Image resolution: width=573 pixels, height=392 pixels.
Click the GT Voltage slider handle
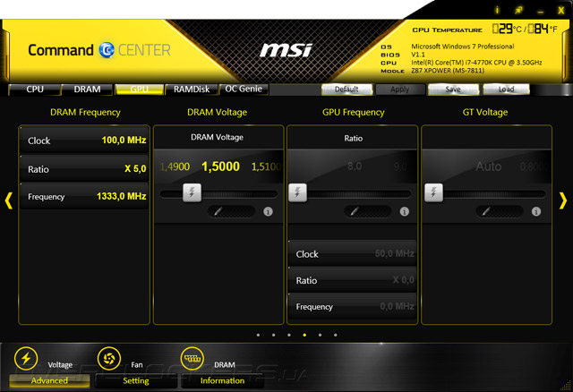point(433,192)
